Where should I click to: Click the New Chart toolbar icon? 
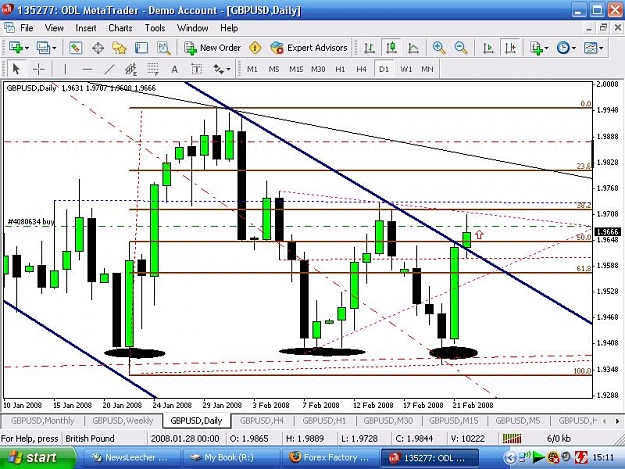point(16,48)
